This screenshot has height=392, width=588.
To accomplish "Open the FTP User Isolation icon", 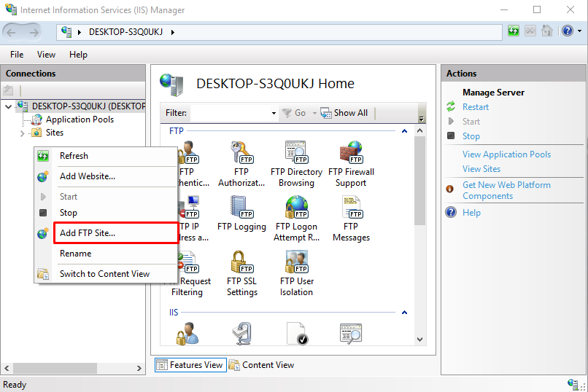I will [x=296, y=262].
